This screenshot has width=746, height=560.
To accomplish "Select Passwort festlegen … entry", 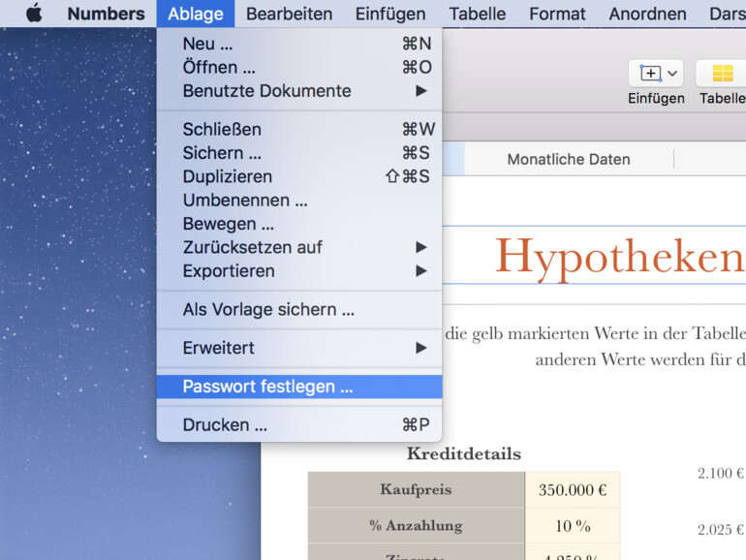I will (299, 387).
